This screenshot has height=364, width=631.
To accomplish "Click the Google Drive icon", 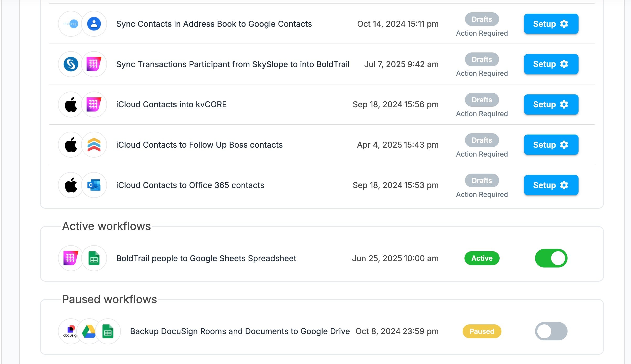I will click(89, 331).
